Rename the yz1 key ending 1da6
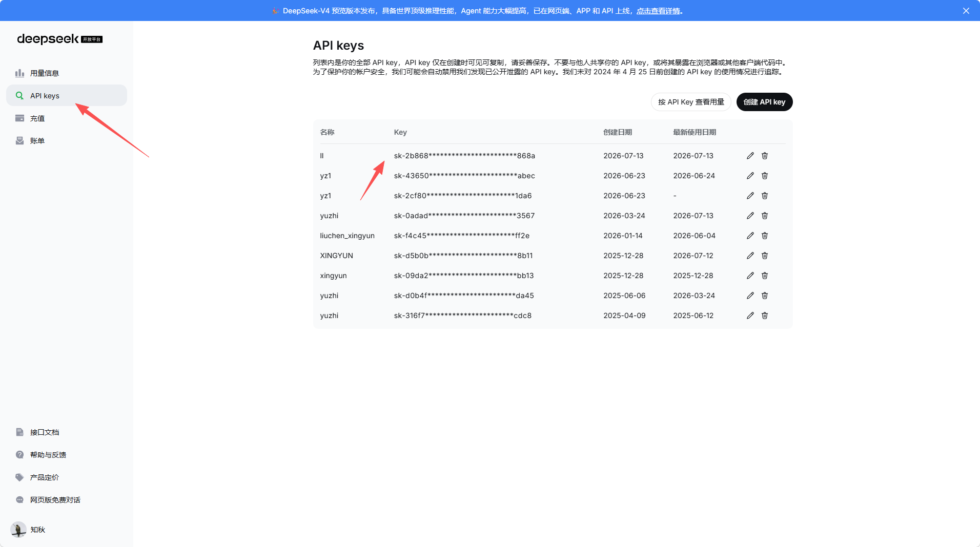The width and height of the screenshot is (980, 547). [x=750, y=196]
